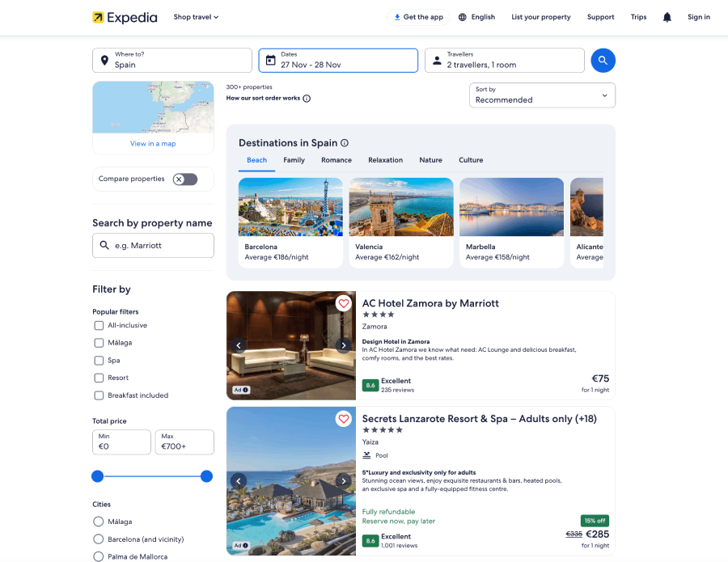The width and height of the screenshot is (728, 562).
Task: Select Barcelona (and vicinity) radio button
Action: point(99,539)
